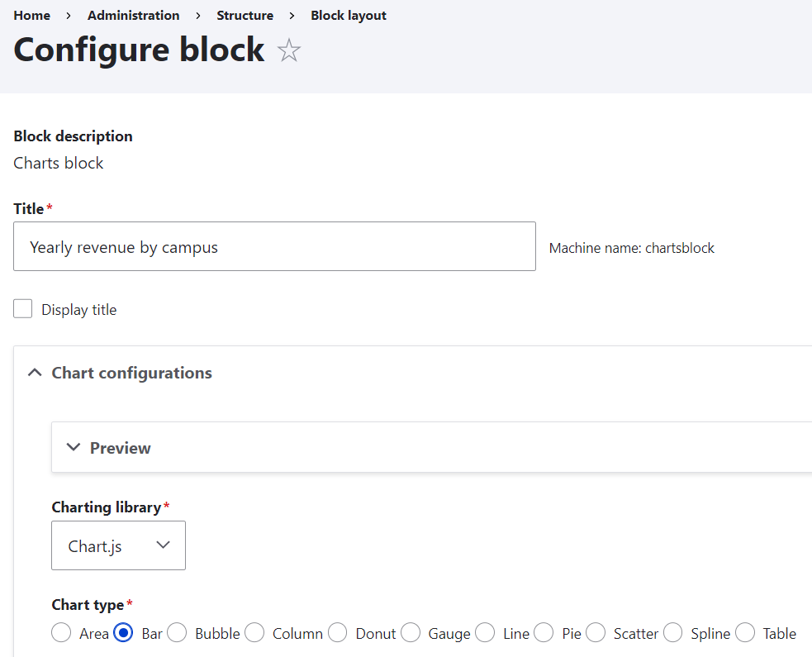The image size is (812, 657).
Task: Go to Home via breadcrumb
Action: pos(31,15)
